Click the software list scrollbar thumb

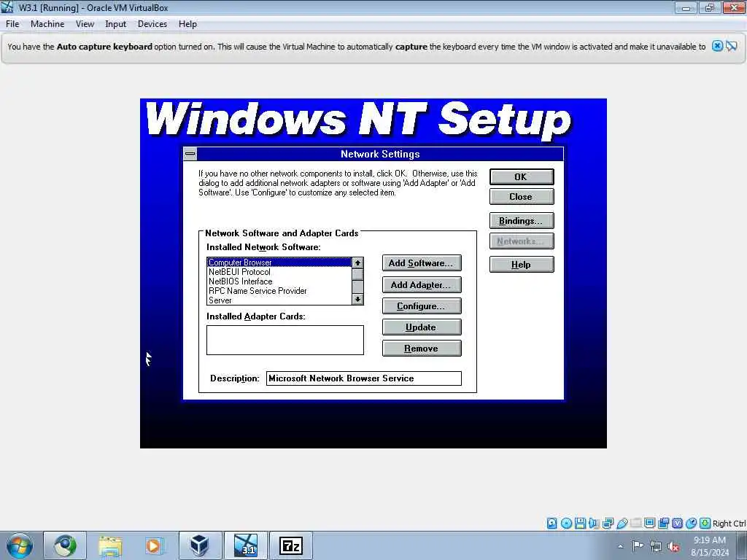pyautogui.click(x=357, y=274)
